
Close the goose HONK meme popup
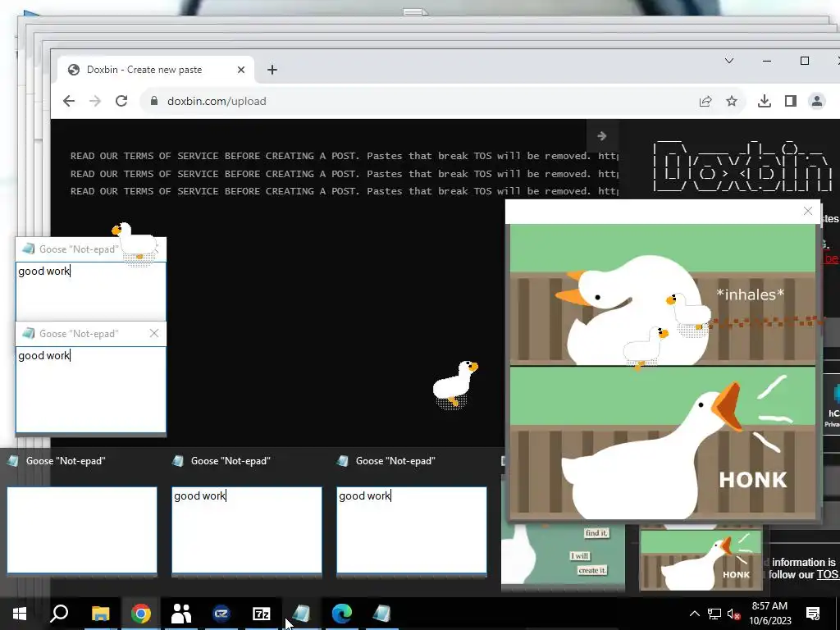click(808, 211)
